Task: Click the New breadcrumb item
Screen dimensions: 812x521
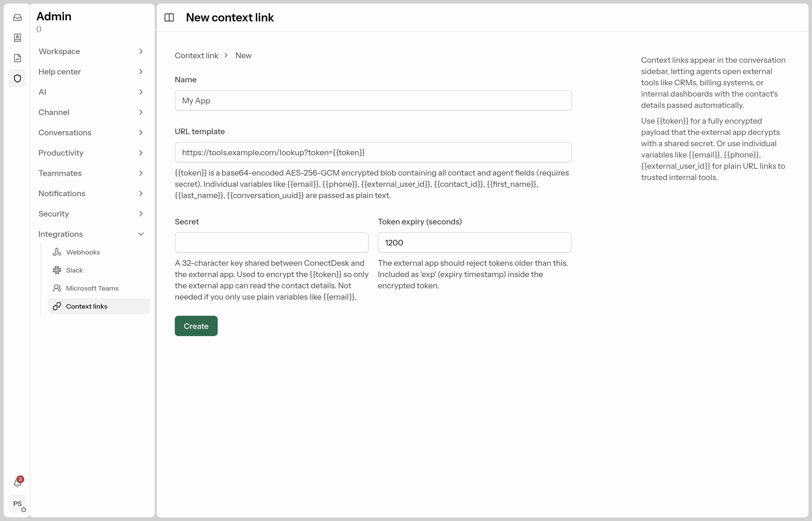Action: [x=244, y=56]
